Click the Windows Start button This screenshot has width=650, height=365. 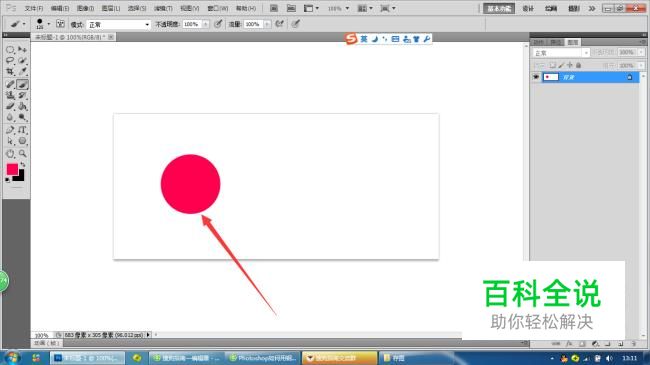12,358
